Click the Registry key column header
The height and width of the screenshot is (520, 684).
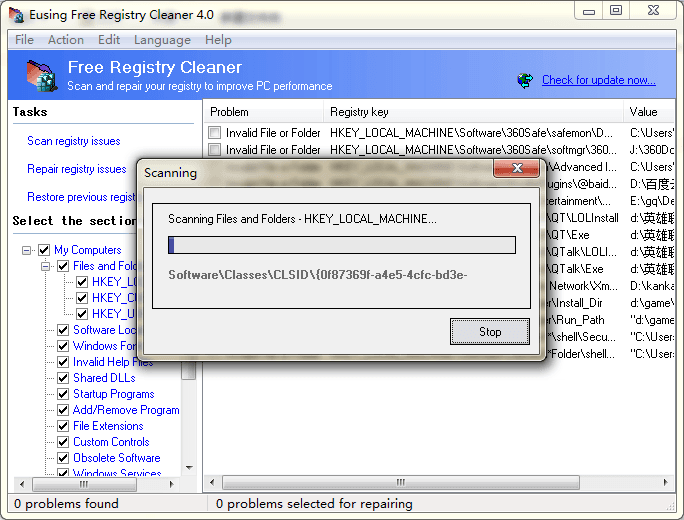(x=473, y=112)
